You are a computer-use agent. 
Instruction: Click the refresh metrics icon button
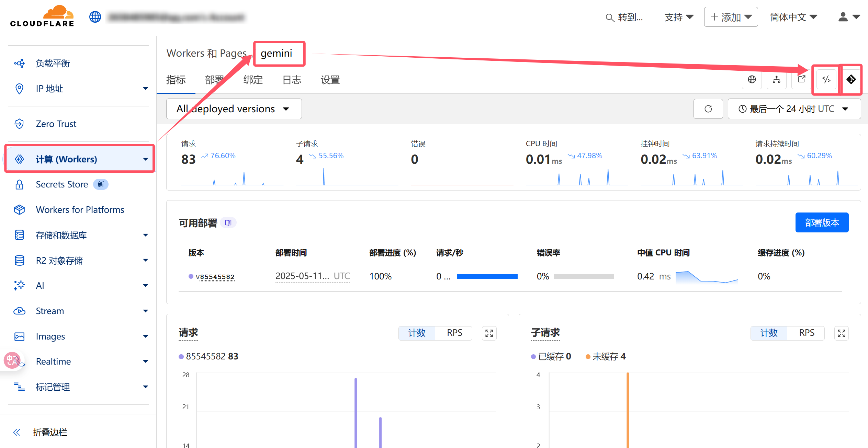pos(708,109)
